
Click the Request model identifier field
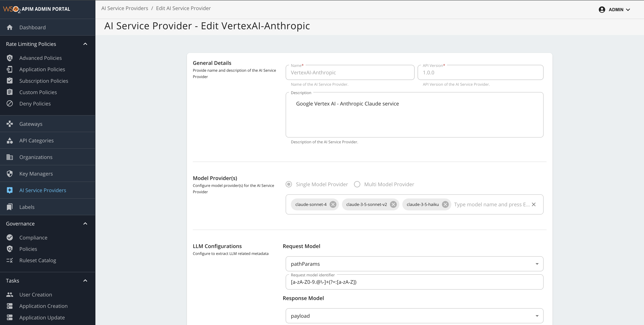(414, 282)
